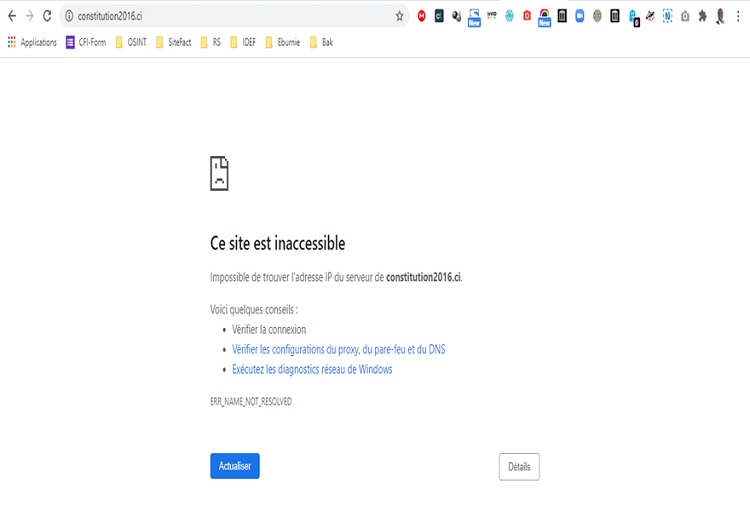Expand the OSINT bookmark folder
This screenshot has width=750, height=512.
coord(131,42)
